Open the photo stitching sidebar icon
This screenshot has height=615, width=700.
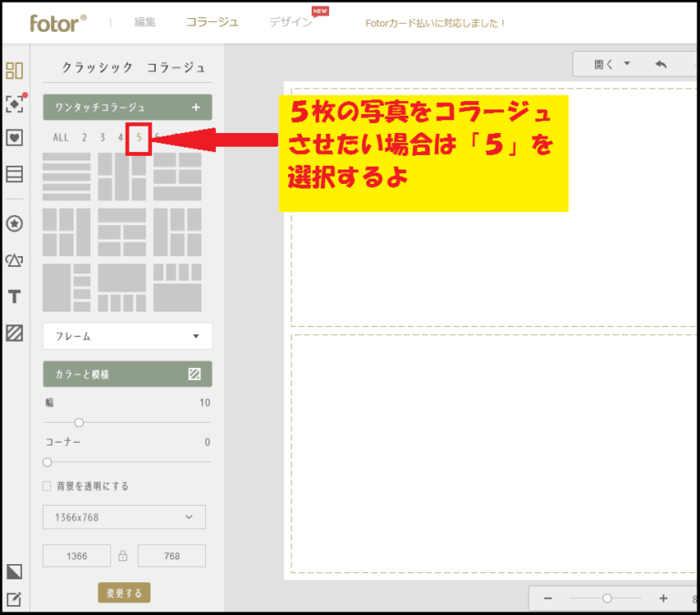(15, 174)
